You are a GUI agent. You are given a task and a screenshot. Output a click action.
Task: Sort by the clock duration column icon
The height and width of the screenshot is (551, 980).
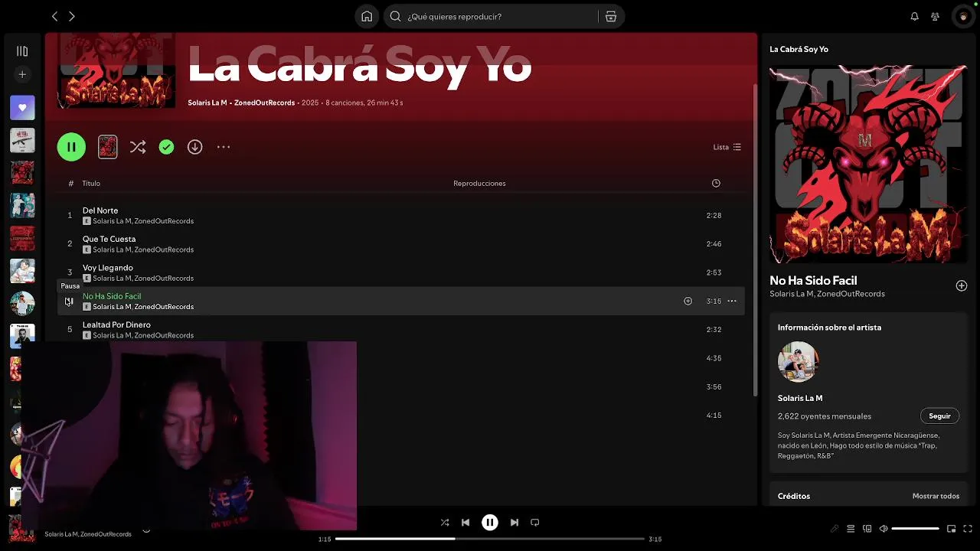click(x=716, y=184)
